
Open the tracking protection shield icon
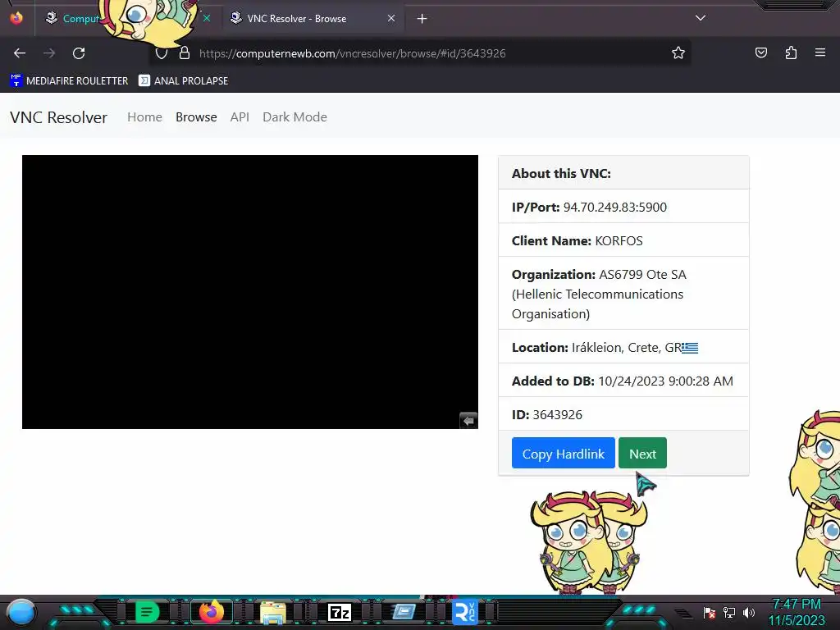click(x=162, y=53)
